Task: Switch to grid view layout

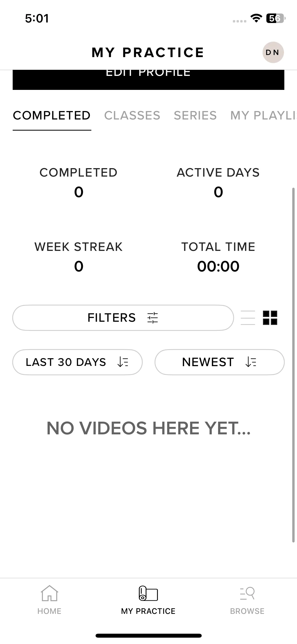Action: point(270,318)
